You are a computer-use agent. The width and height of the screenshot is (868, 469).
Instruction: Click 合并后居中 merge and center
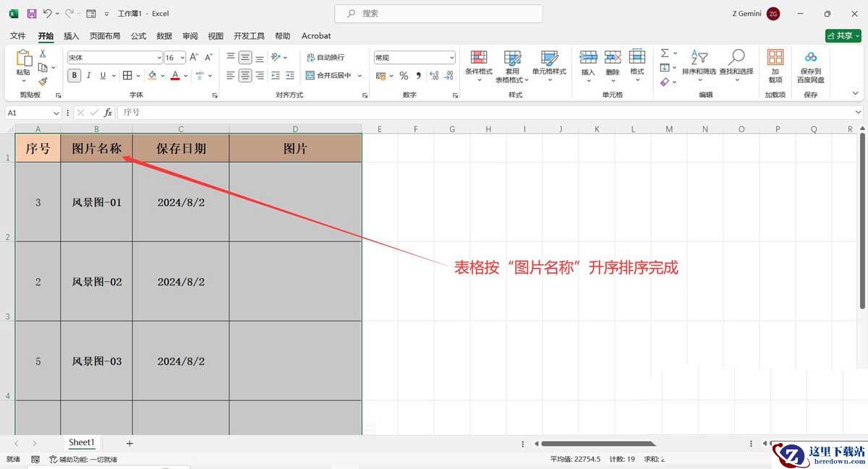point(329,75)
